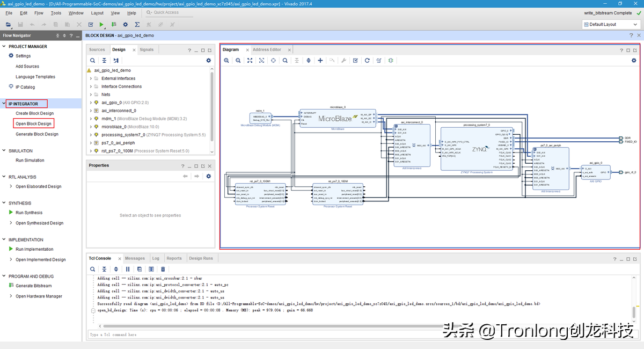This screenshot has width=644, height=349.
Task: Click the Add IP plus icon in Diagram toolbar
Action: pyautogui.click(x=320, y=60)
